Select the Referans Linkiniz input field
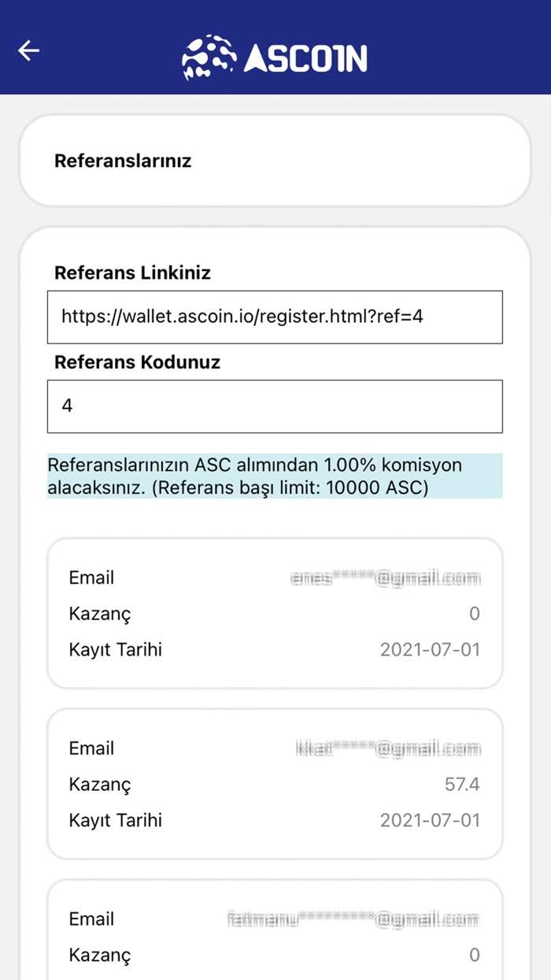 275,317
